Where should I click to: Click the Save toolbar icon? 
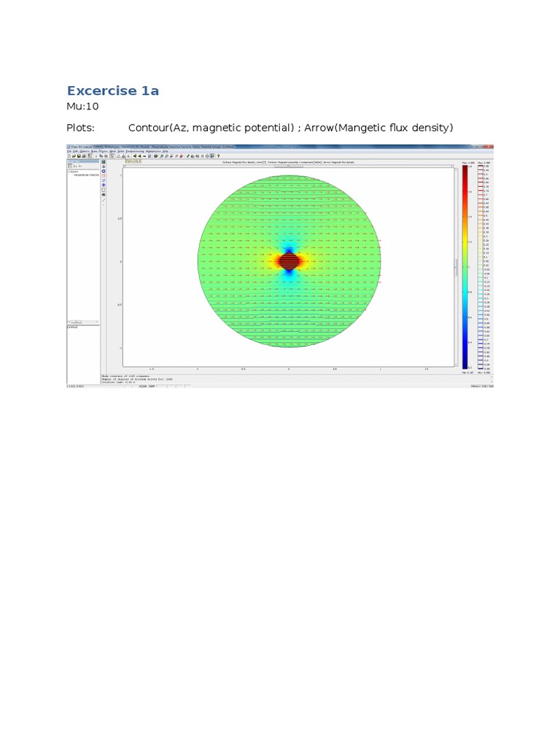79,156
